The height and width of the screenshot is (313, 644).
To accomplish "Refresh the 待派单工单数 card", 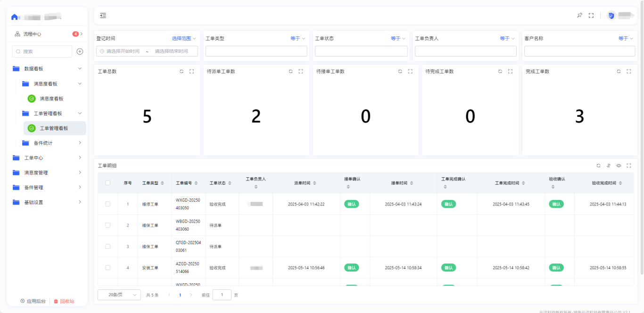I will click(291, 71).
